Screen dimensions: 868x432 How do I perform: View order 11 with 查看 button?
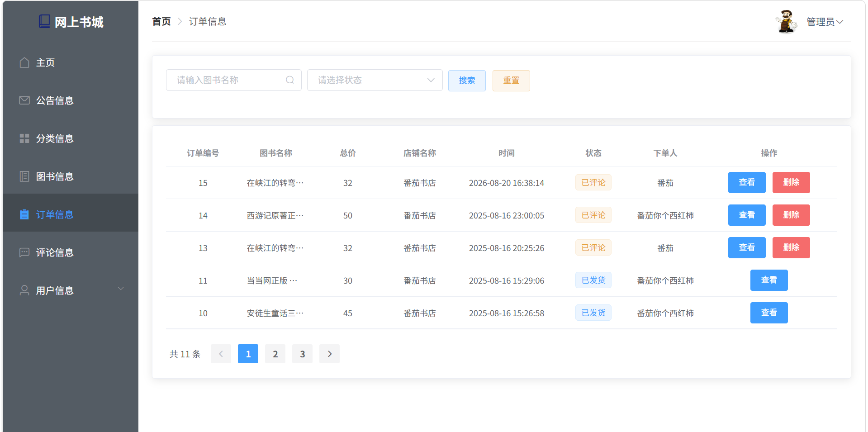(769, 280)
